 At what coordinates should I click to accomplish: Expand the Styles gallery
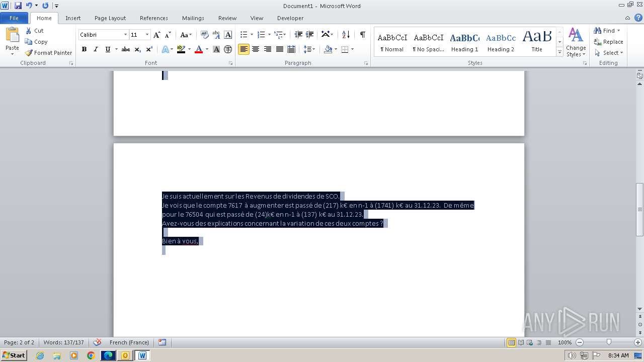559,52
